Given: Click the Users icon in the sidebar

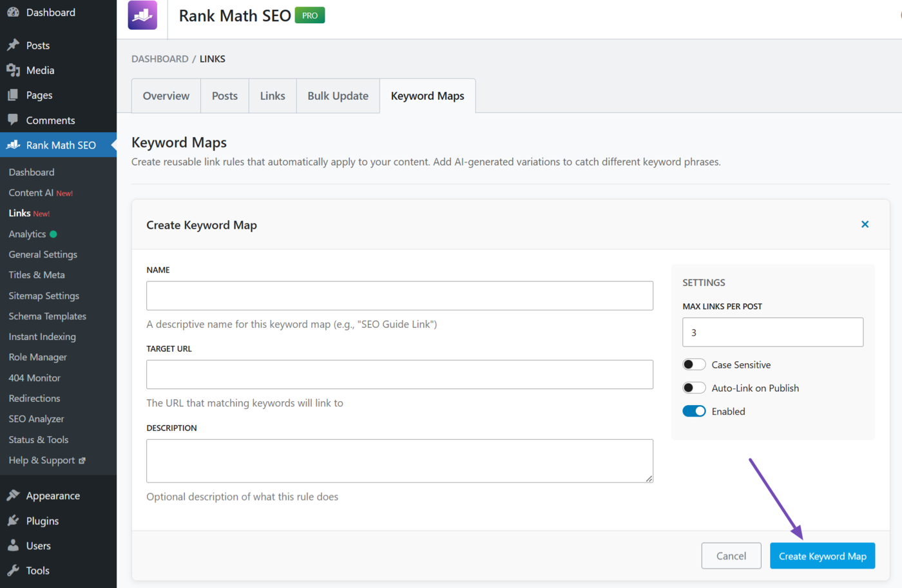Looking at the screenshot, I should tap(14, 545).
